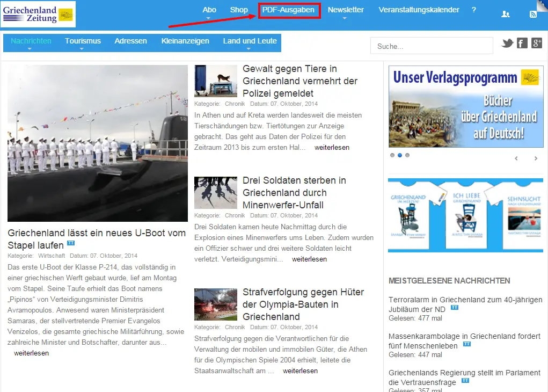This screenshot has height=392, width=548.
Task: Click badge icon after U-Boot headline
Action: pyautogui.click(x=71, y=243)
